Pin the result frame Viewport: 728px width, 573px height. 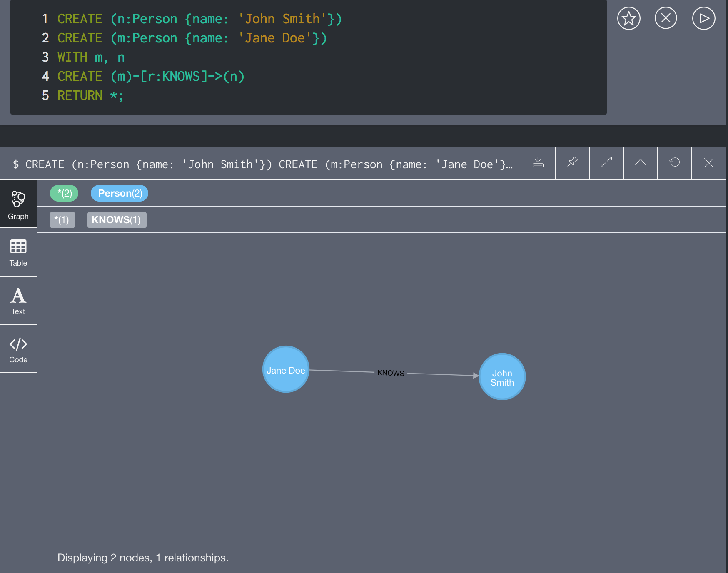pyautogui.click(x=572, y=163)
